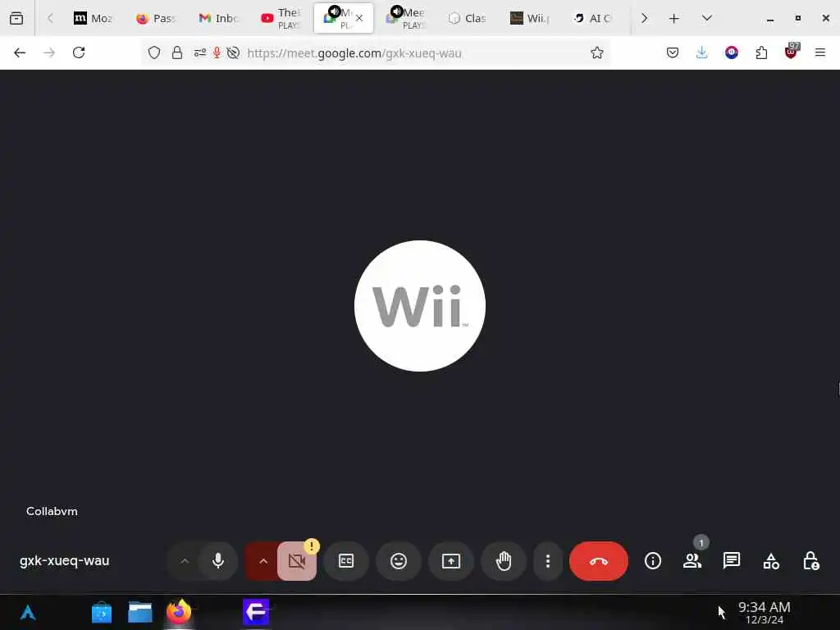This screenshot has height=630, width=840.
Task: Click the Wii avatar tile
Action: [420, 306]
